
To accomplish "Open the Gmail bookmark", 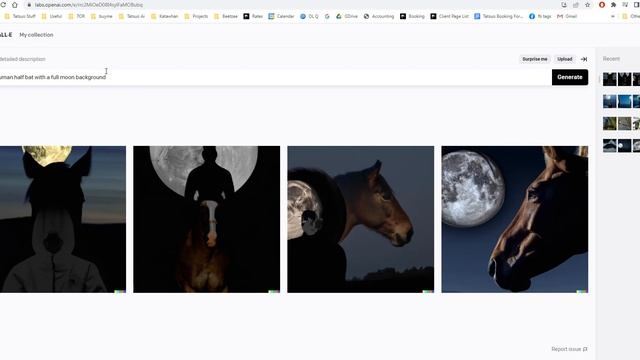I will [567, 16].
